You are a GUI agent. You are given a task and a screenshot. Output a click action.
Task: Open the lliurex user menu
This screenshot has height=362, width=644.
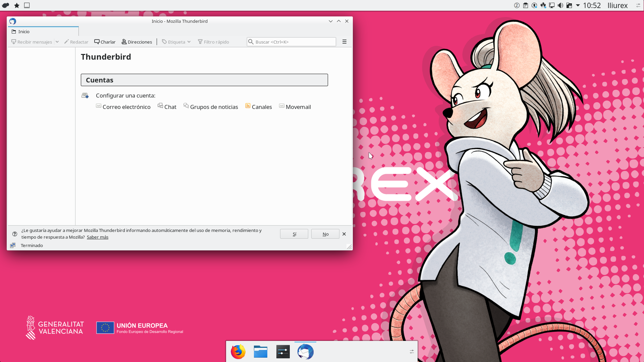tap(618, 5)
